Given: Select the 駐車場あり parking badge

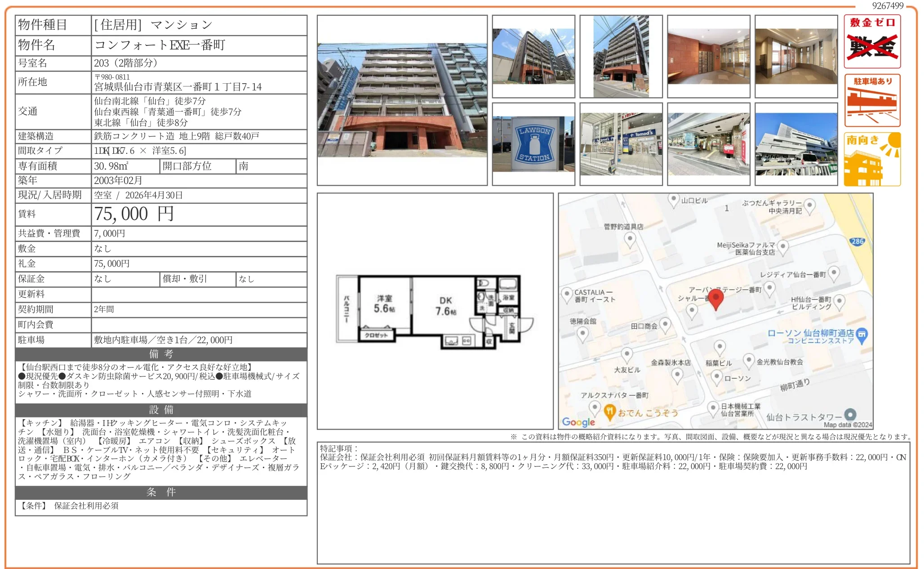Looking at the screenshot, I should click(872, 100).
